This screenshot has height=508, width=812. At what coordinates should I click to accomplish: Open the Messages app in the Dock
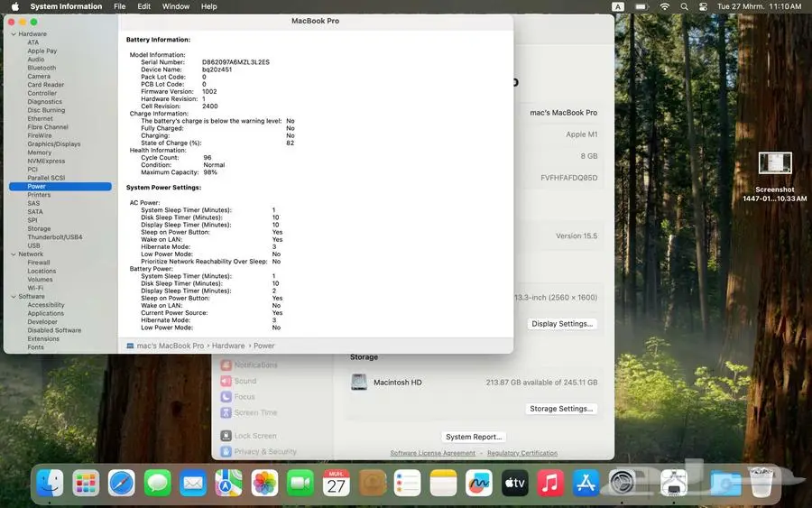(x=157, y=483)
